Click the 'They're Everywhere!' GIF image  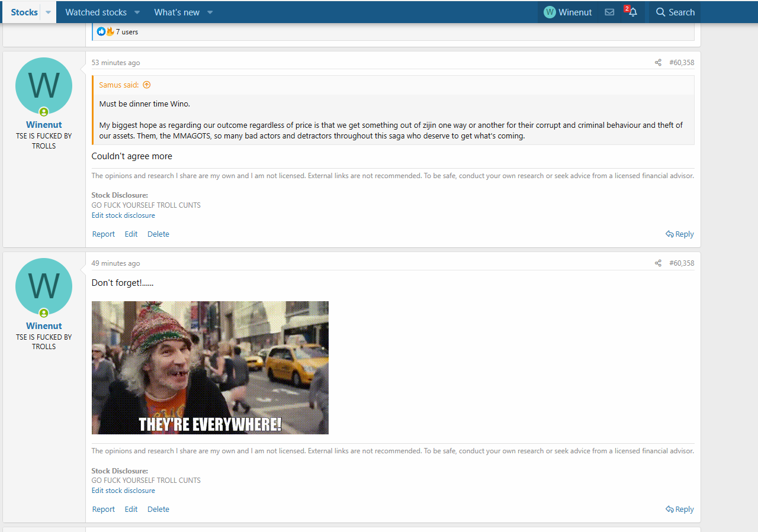(210, 367)
